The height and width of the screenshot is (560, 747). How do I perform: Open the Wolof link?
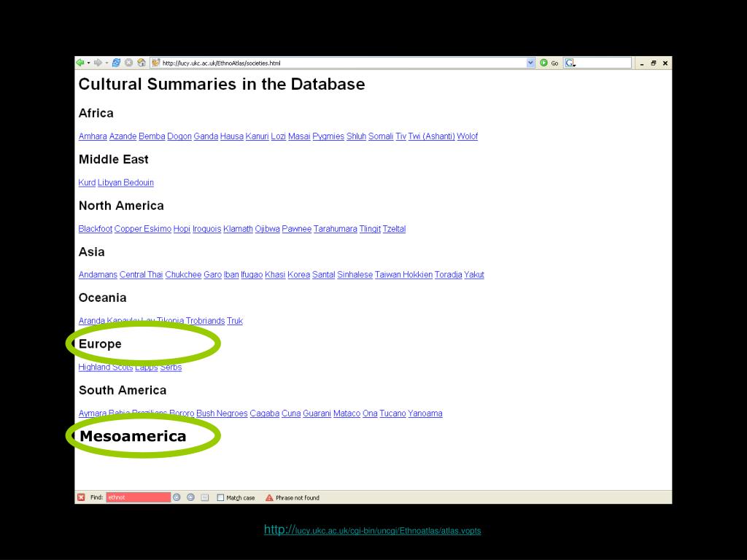(468, 136)
